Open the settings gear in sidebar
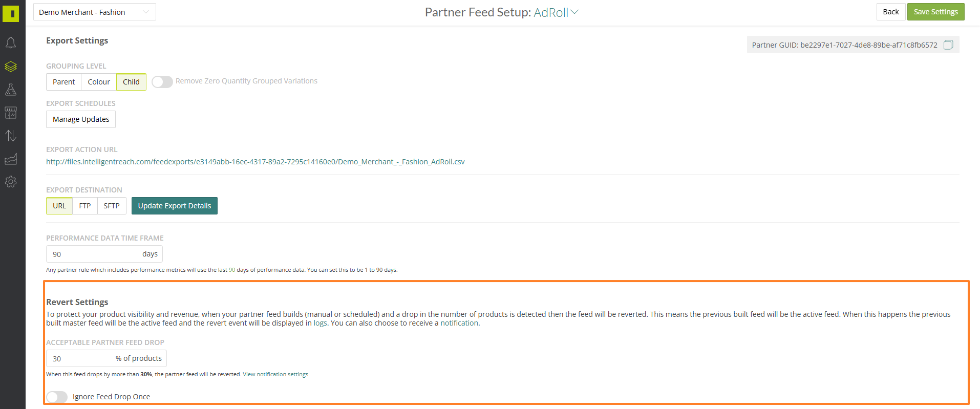Image resolution: width=980 pixels, height=409 pixels. (x=11, y=182)
